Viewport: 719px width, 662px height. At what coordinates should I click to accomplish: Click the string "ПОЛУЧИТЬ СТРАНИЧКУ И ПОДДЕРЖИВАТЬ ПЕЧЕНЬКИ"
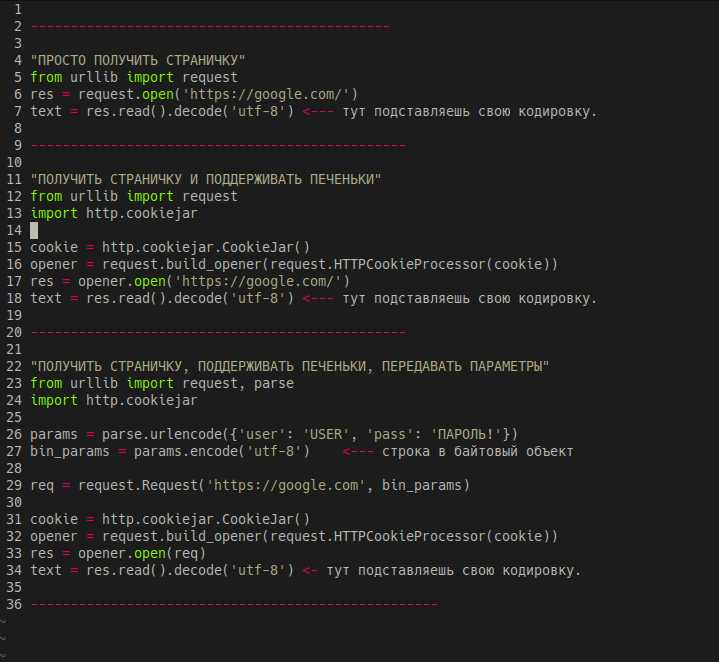tap(206, 179)
